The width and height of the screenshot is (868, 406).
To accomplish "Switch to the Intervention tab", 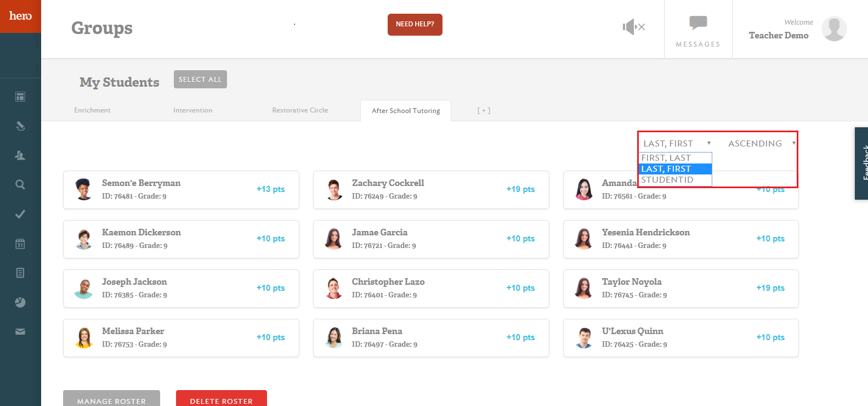I will 193,110.
